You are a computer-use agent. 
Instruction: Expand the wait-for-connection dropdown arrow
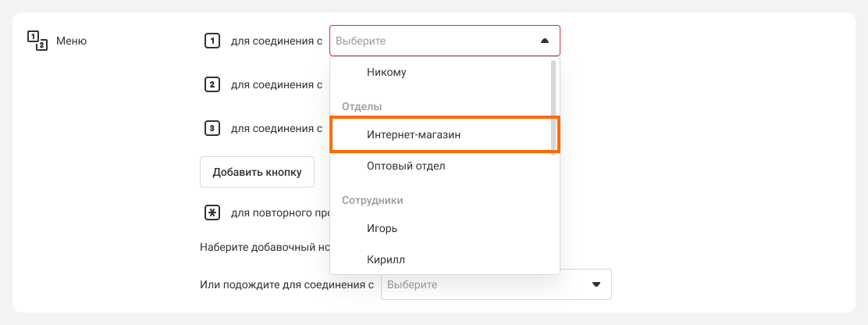(596, 284)
